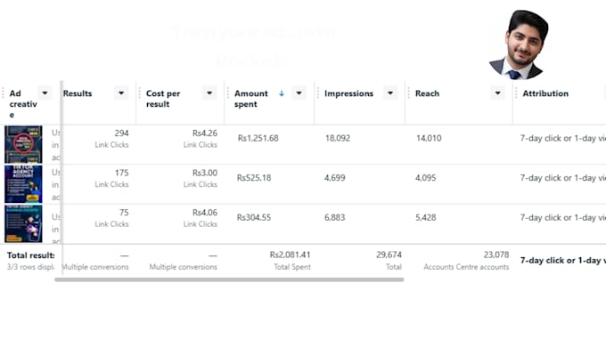Select the Rs525.18 amount spent cell
This screenshot has width=606, height=364.
[254, 178]
